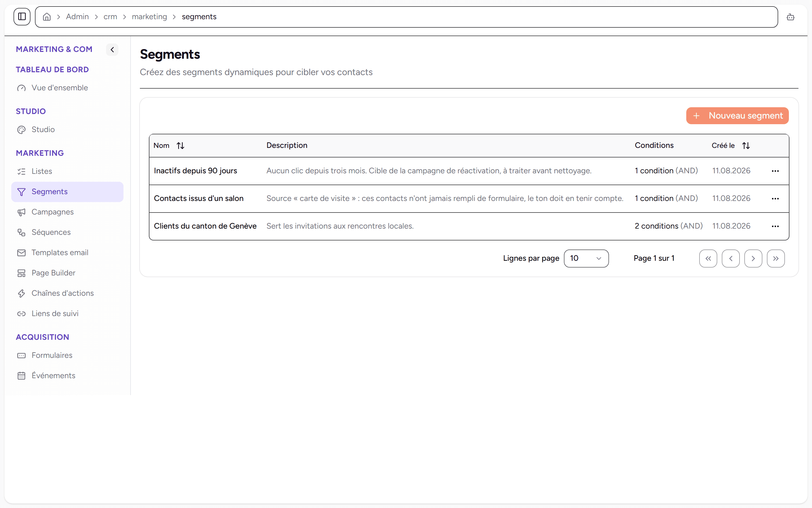This screenshot has height=508, width=812.
Task: Click the marketing breadcrumb
Action: 149,17
